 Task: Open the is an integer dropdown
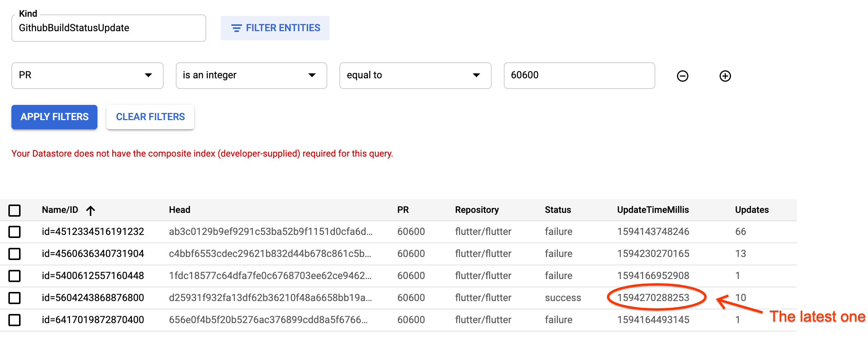[x=251, y=76]
